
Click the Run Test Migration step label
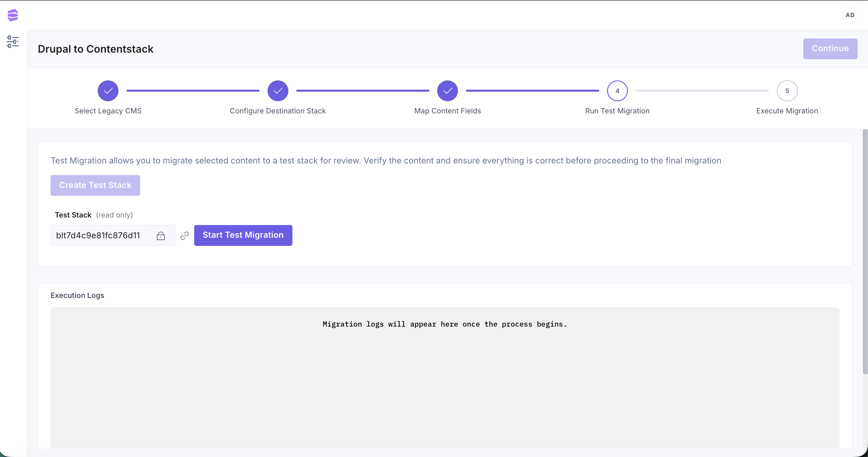click(617, 111)
